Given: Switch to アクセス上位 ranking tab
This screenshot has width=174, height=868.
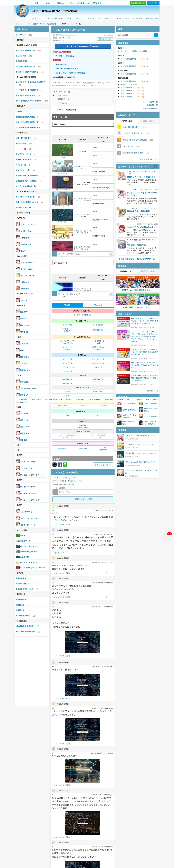Looking at the screenshot, I should [127, 121].
